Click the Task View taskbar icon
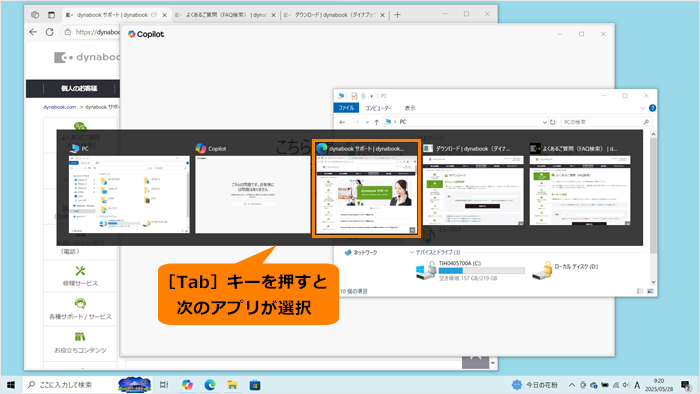The image size is (700, 394). (x=164, y=385)
